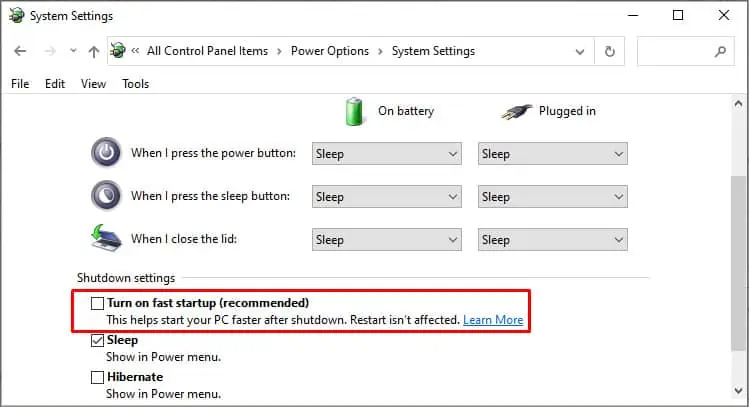Viewport: 749px width, 407px height.
Task: Refresh the System Settings page
Action: (x=610, y=51)
